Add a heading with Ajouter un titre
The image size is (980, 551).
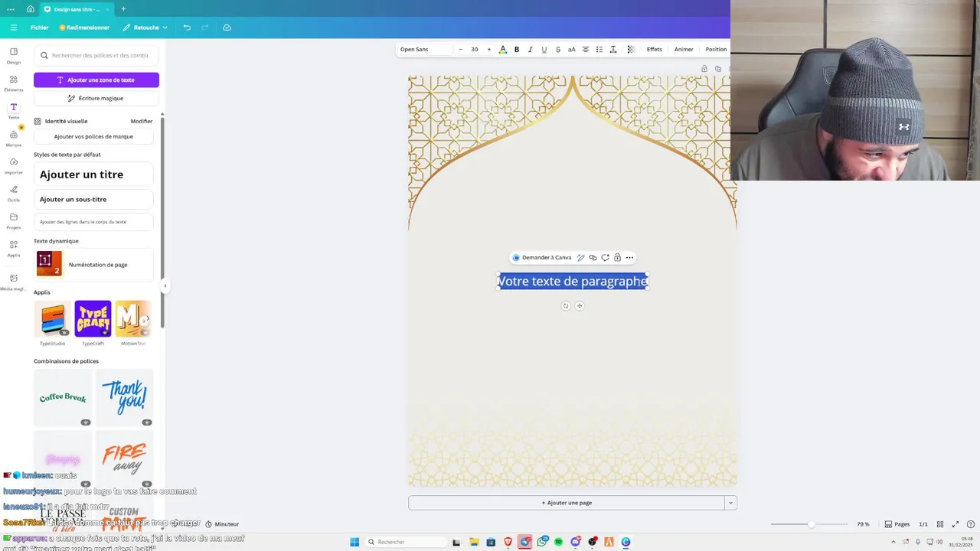(x=93, y=174)
